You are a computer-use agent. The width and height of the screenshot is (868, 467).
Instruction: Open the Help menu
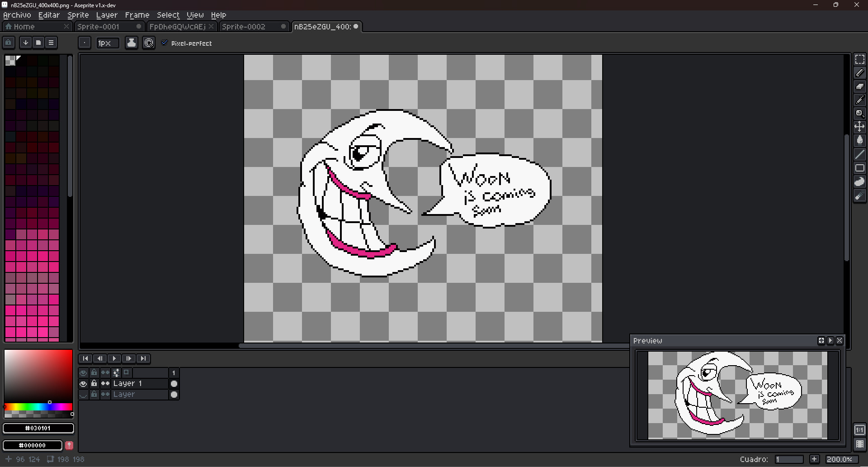pos(218,15)
